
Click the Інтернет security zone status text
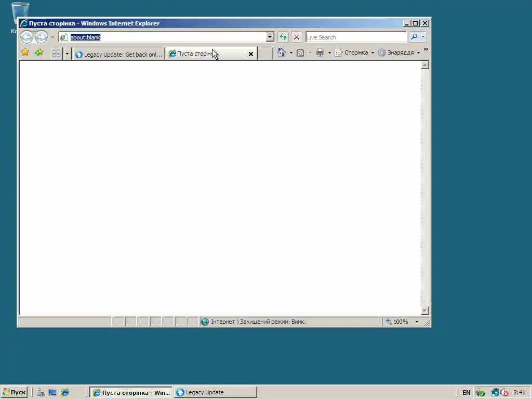click(222, 322)
